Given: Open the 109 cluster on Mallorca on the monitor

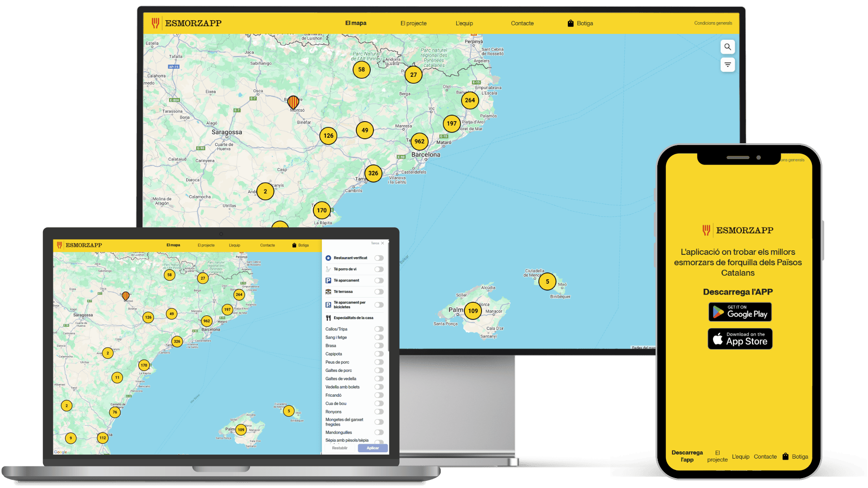Looking at the screenshot, I should tap(473, 311).
